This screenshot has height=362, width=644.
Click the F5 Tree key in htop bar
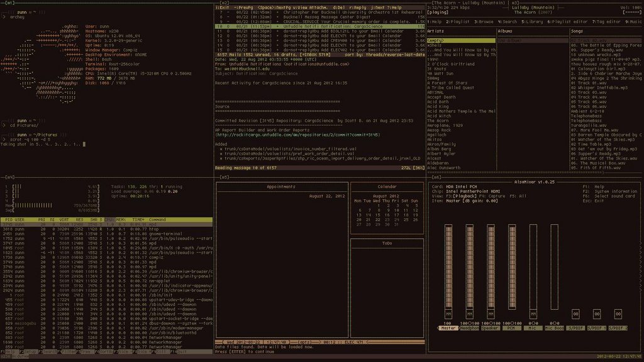tap(87, 352)
